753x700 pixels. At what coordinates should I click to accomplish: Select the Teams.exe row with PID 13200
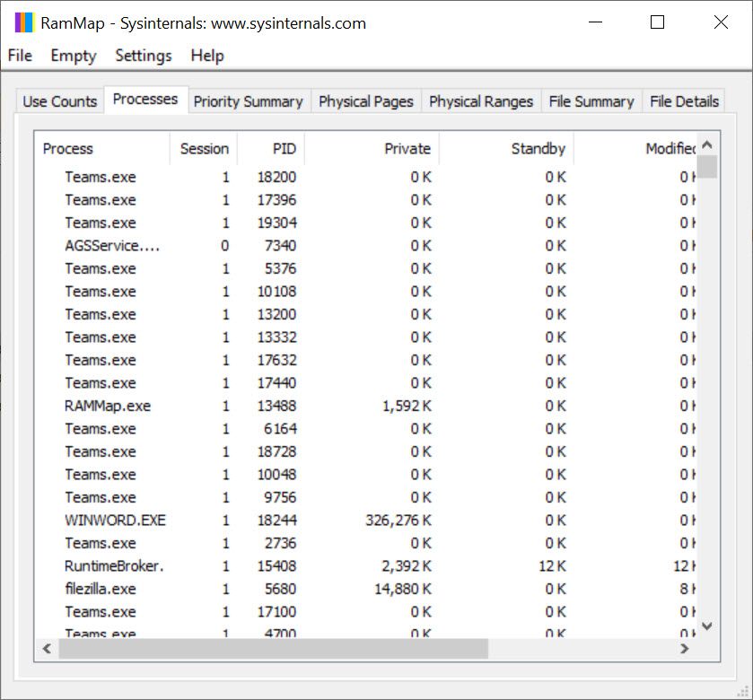365,314
